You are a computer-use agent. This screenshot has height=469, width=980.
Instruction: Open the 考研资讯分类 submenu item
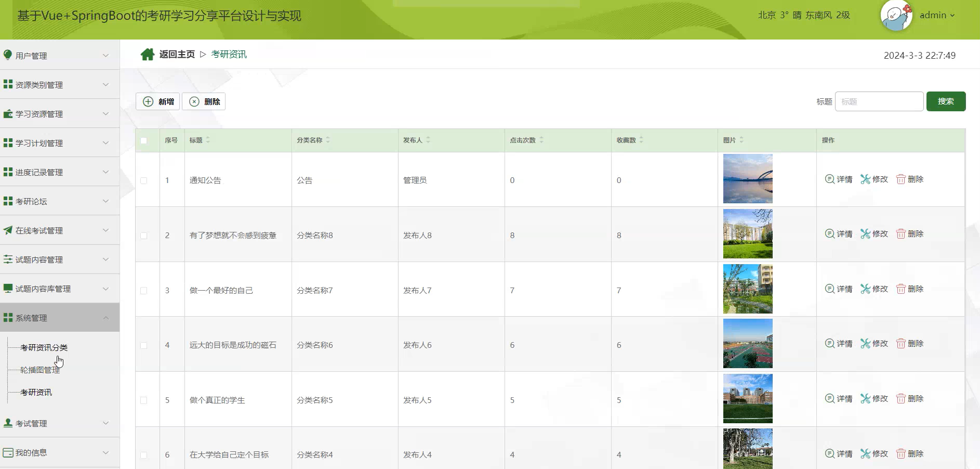pyautogui.click(x=44, y=347)
